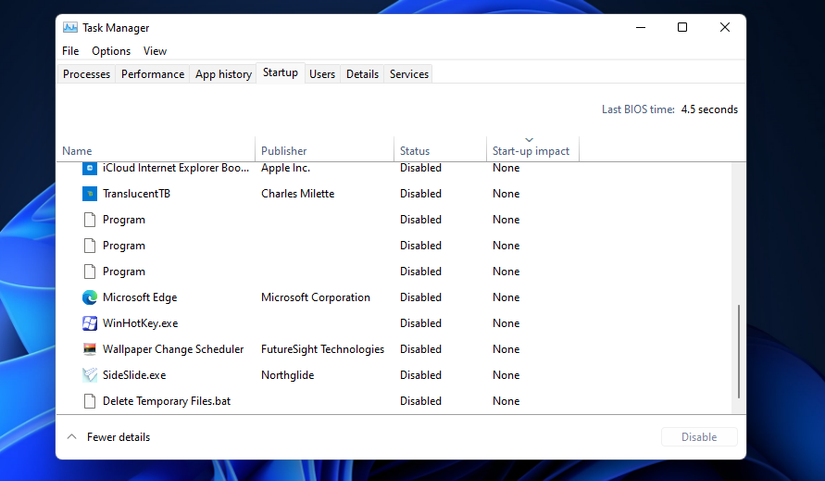Switch to the Services tab

[409, 74]
